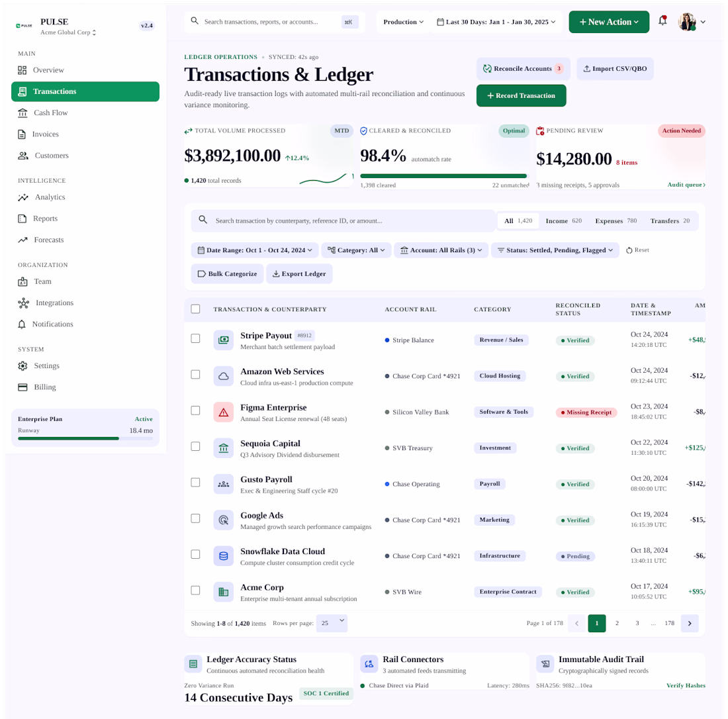Expand the Acme Global Corp organization switcher
The image size is (728, 719).
coord(68,32)
